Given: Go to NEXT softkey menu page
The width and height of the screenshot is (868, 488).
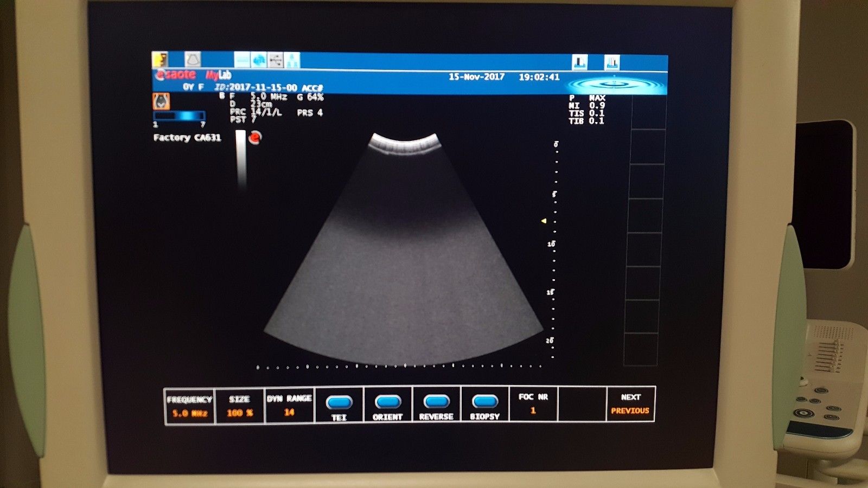Looking at the screenshot, I should (x=630, y=397).
